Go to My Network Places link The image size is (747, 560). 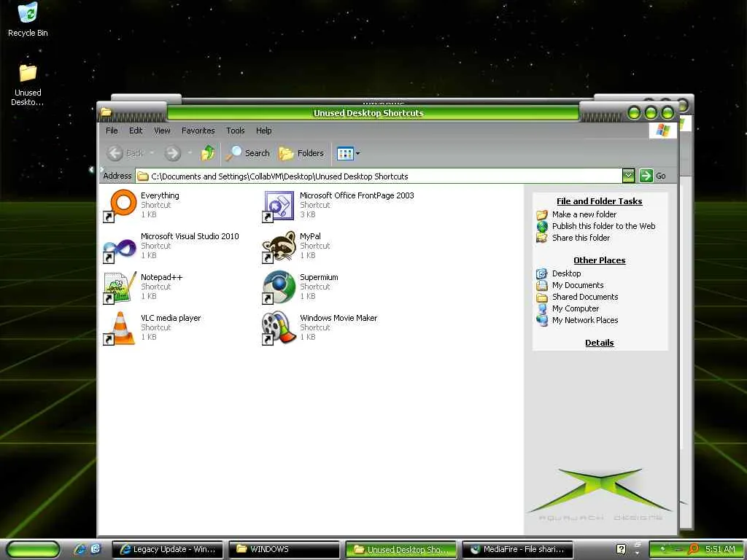pyautogui.click(x=585, y=321)
